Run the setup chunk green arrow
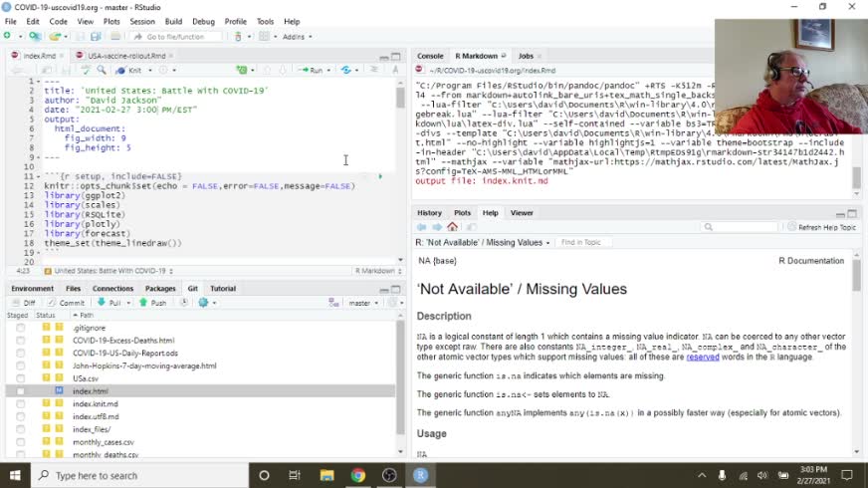Image resolution: width=868 pixels, height=488 pixels. click(380, 176)
